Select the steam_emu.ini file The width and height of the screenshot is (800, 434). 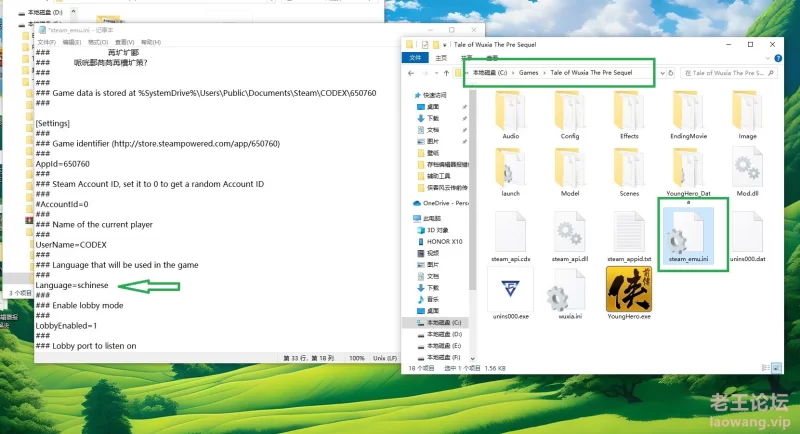pyautogui.click(x=688, y=237)
